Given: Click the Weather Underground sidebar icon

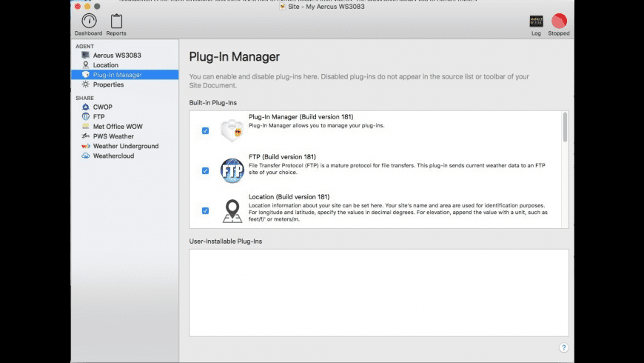Looking at the screenshot, I should tap(86, 146).
